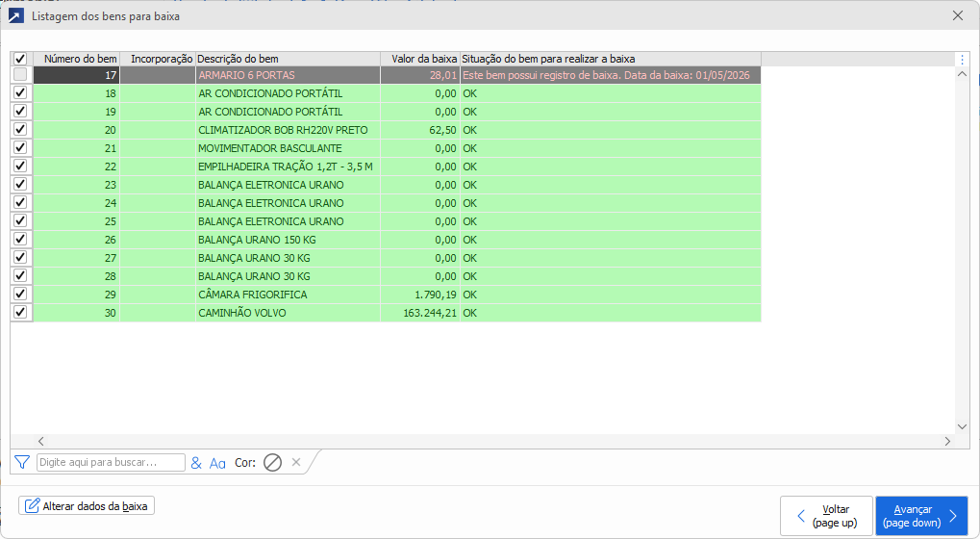Uncheck MOVIMENTADOR BASCULANTE row checkbox
The image size is (980, 539).
pos(20,147)
